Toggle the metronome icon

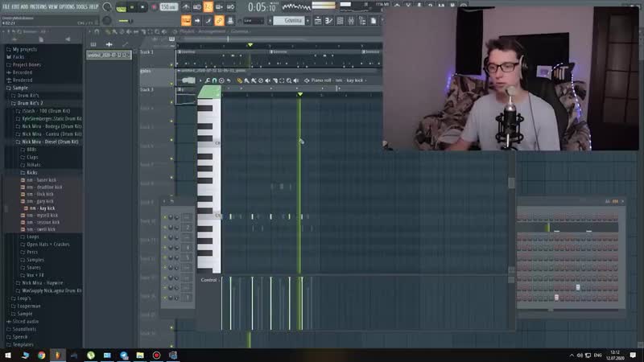[186, 6]
